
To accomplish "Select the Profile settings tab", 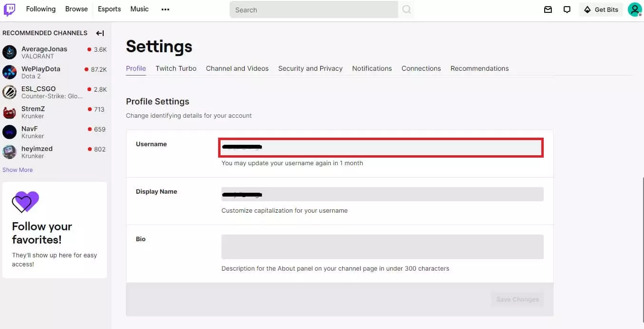I will pyautogui.click(x=136, y=68).
